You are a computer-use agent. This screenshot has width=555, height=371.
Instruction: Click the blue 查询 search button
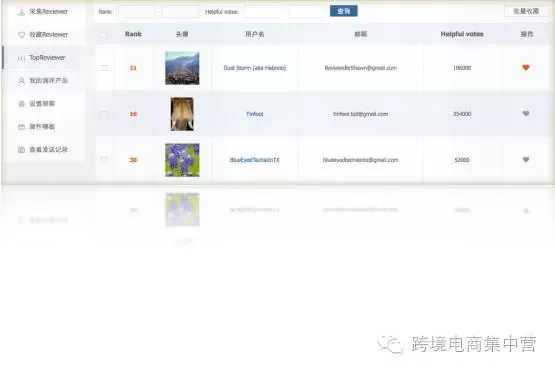[x=343, y=11]
